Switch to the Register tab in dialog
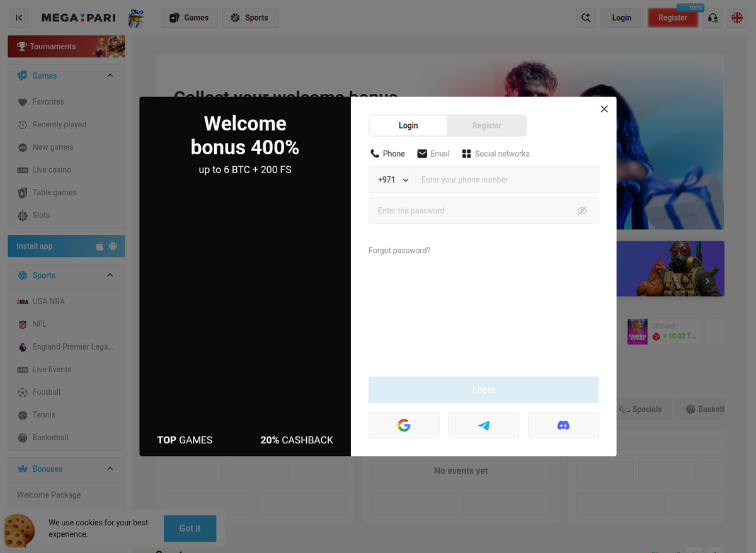The image size is (756, 553). point(487,125)
